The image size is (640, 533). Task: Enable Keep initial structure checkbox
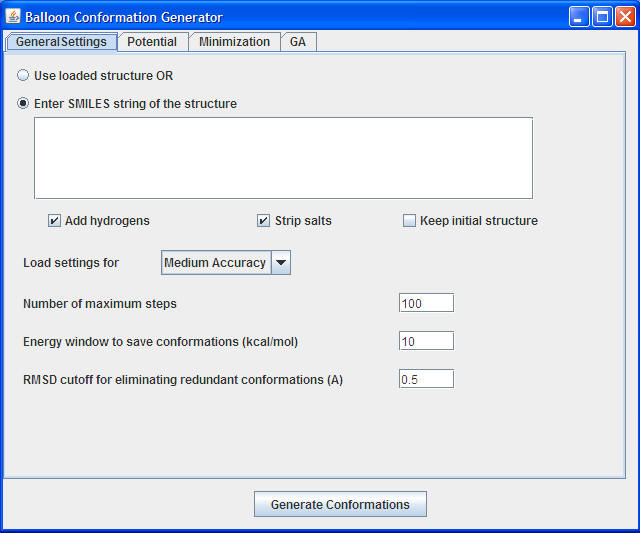click(x=409, y=221)
